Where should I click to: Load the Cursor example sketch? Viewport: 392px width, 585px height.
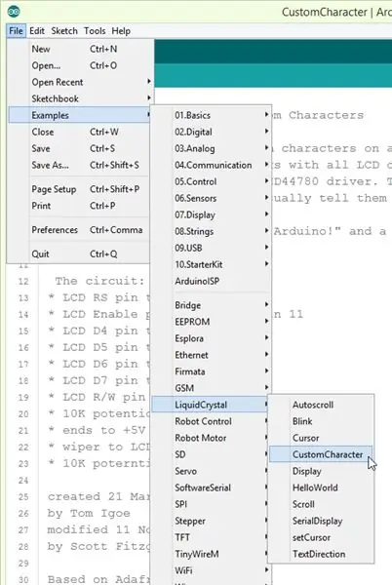(x=321, y=438)
